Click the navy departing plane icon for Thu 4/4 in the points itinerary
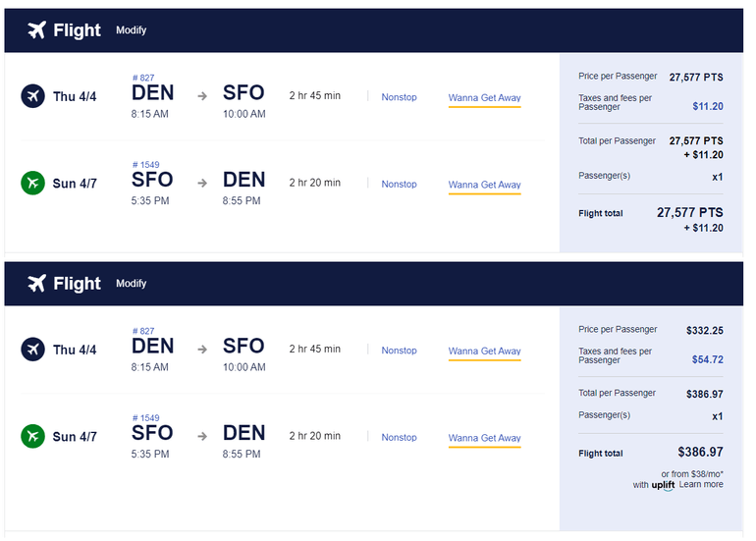 coord(33,96)
